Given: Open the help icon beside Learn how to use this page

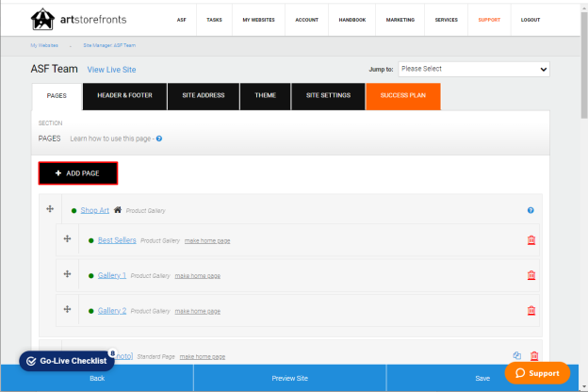Looking at the screenshot, I should pyautogui.click(x=159, y=139).
